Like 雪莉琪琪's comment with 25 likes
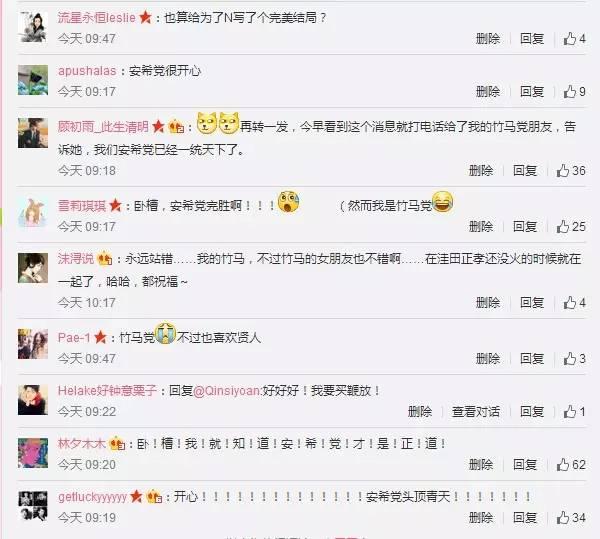Screen dimensions: 600x539 (x=571, y=226)
